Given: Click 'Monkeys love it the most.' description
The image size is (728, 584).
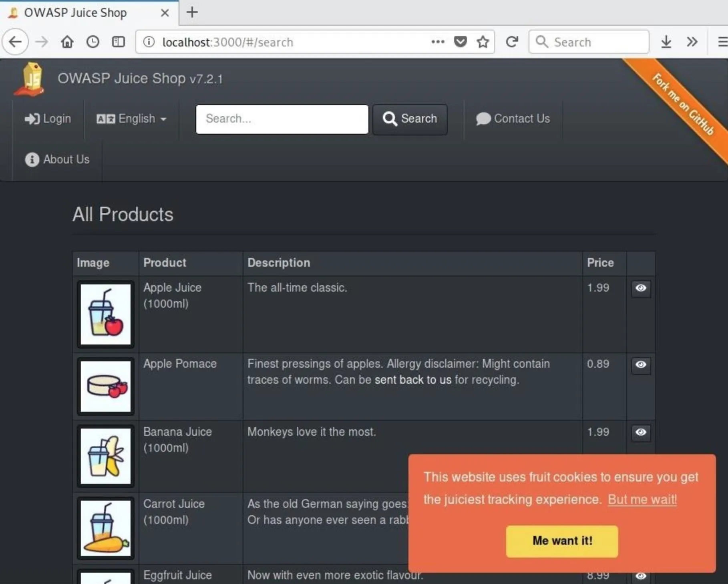Looking at the screenshot, I should (x=312, y=432).
